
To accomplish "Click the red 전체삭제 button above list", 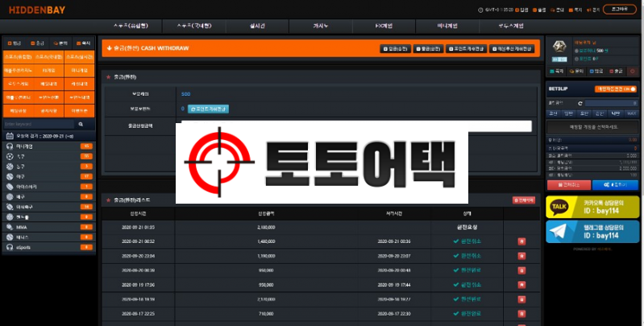I will 524,200.
